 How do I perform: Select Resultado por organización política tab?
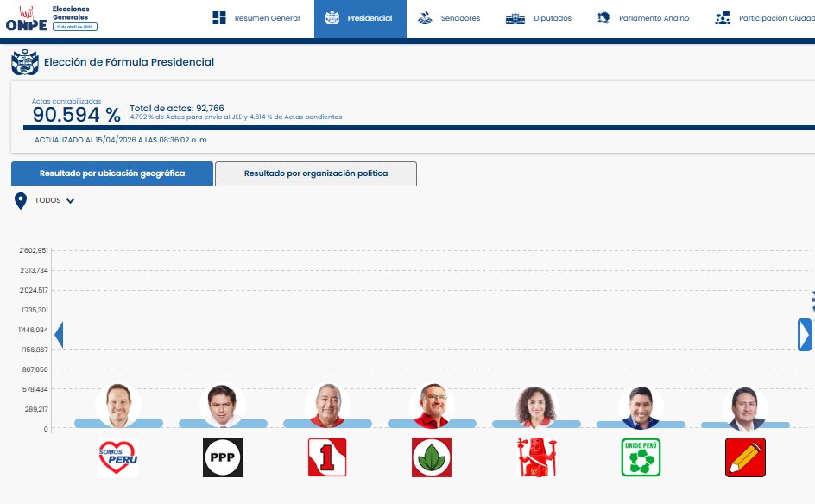coord(316,173)
